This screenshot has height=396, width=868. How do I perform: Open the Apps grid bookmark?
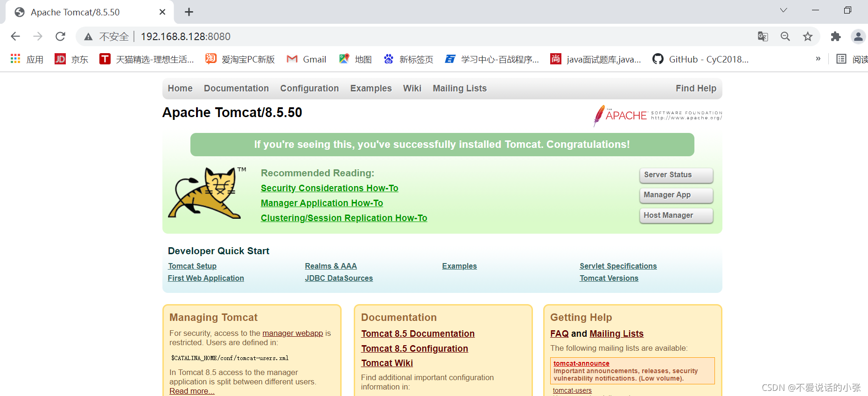pyautogui.click(x=27, y=59)
